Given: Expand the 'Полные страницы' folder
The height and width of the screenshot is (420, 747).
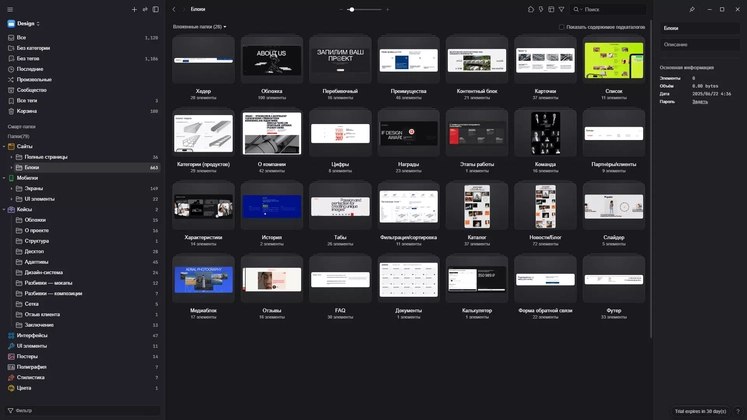Looking at the screenshot, I should click(x=11, y=157).
